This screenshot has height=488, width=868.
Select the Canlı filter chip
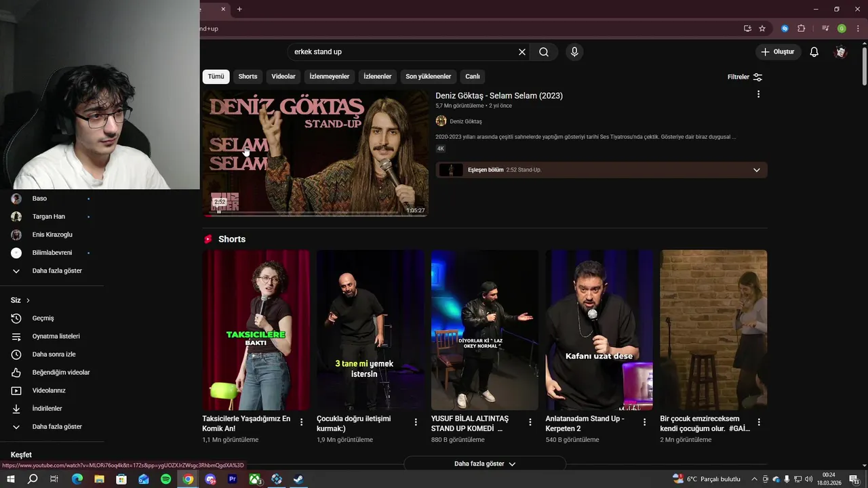(473, 77)
